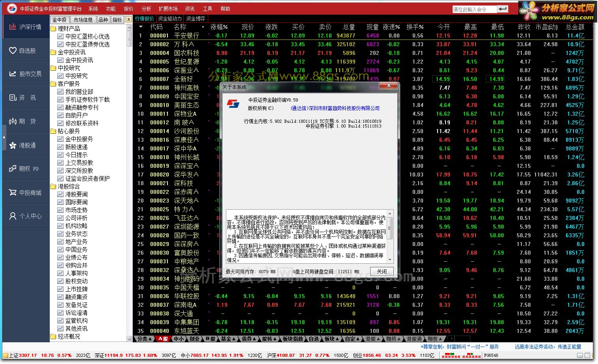Expand the 经济概况 folder
Screen dimensions: 598x364
click(x=53, y=336)
